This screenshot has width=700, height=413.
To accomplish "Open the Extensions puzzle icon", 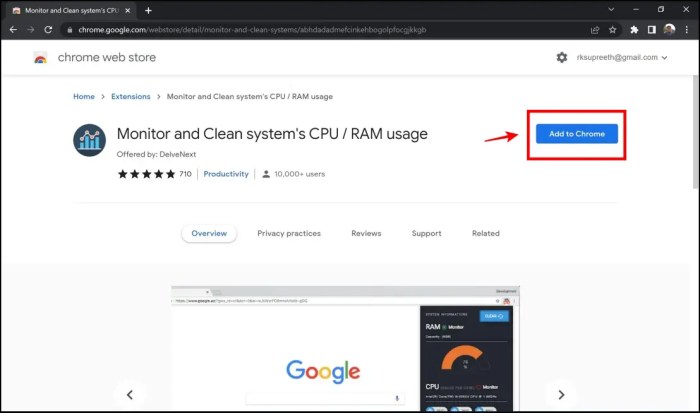I will 634,30.
